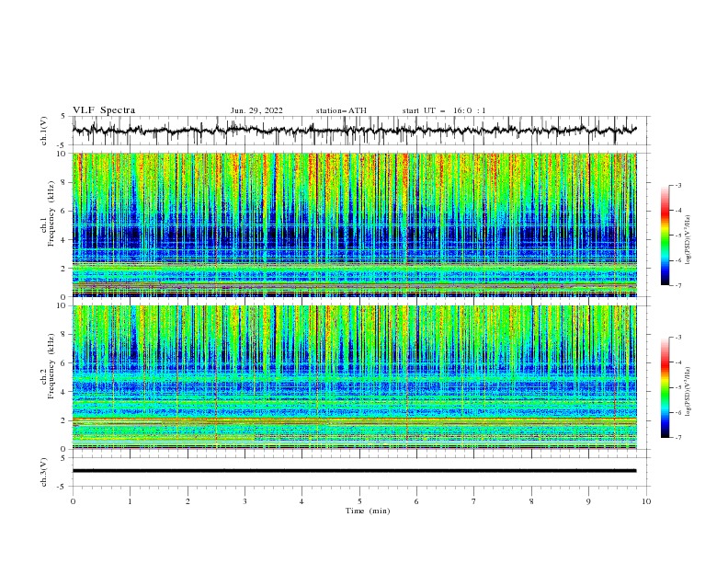Image resolution: width=728 pixels, height=563 pixels.
Task: Click time axis tick label "0"
Action: point(73,501)
